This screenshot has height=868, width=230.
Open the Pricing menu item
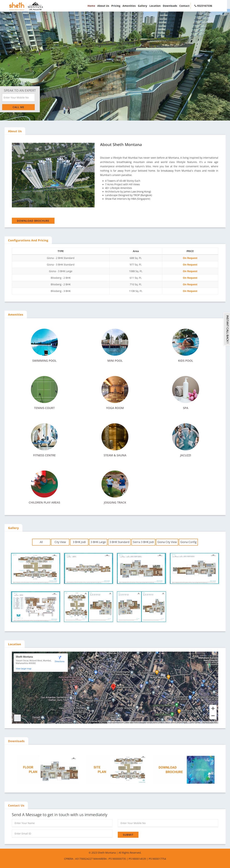(x=116, y=6)
